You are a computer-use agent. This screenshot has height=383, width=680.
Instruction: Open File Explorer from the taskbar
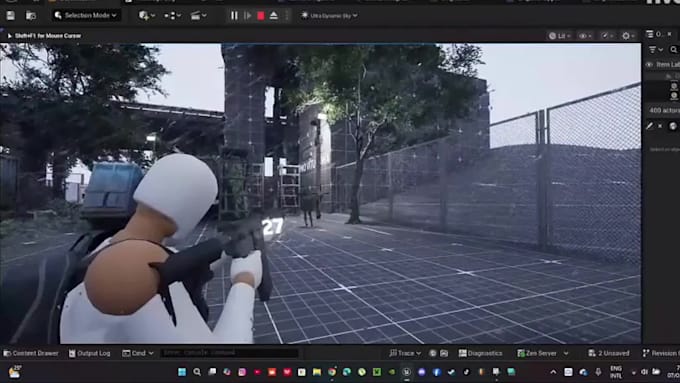tap(317, 372)
